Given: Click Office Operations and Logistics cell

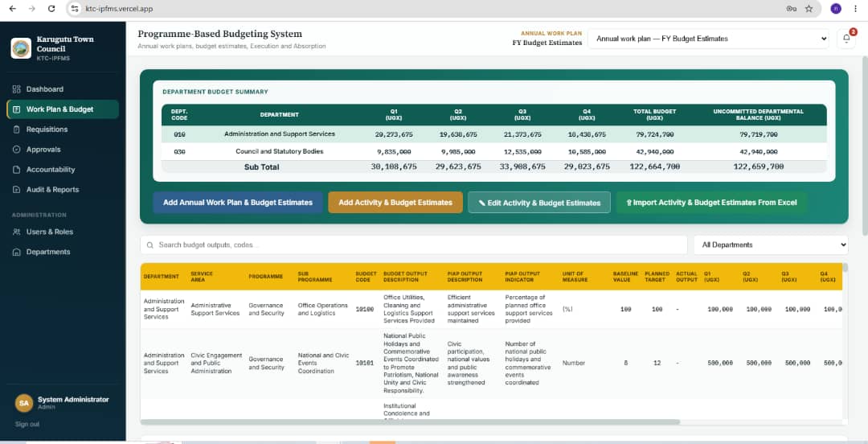Looking at the screenshot, I should click(x=323, y=310).
